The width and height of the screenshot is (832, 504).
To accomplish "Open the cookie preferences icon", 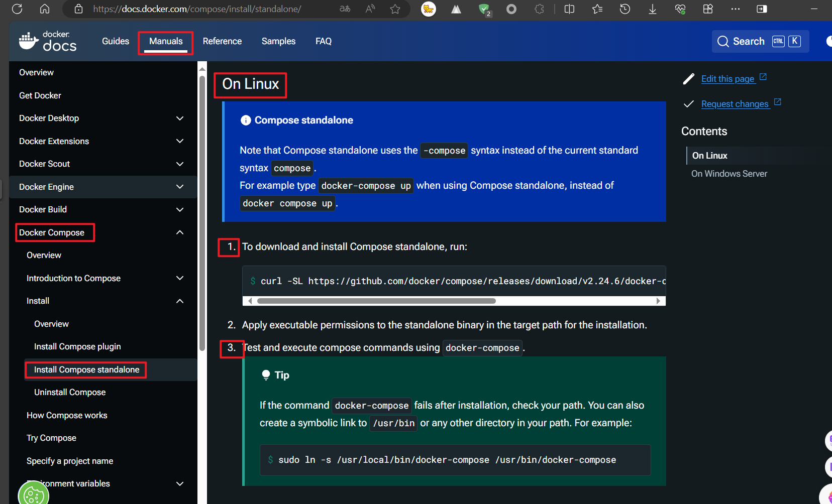I will point(34,495).
